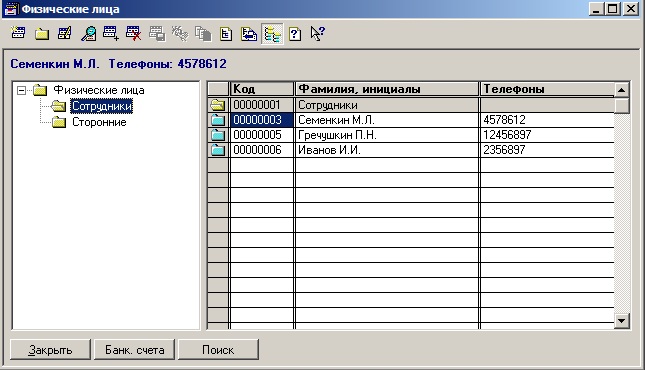
Task: Click the View item magnifier icon
Action: click(88, 34)
